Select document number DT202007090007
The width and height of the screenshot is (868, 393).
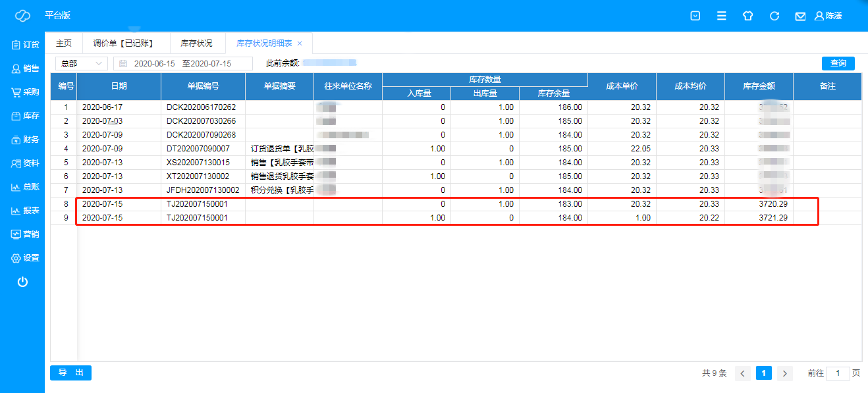pyautogui.click(x=198, y=149)
